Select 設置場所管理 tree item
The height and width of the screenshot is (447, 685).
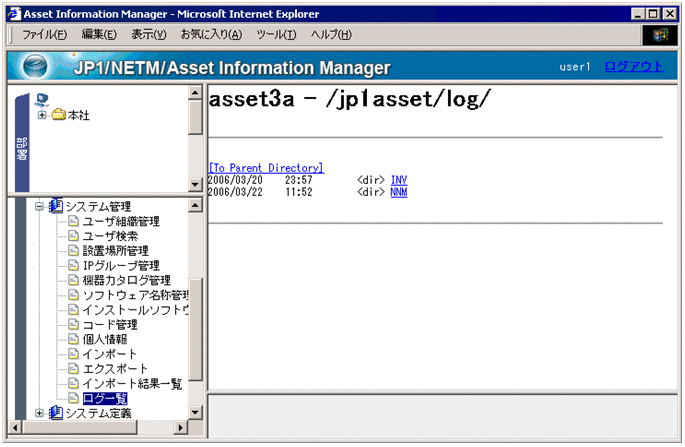[x=116, y=250]
